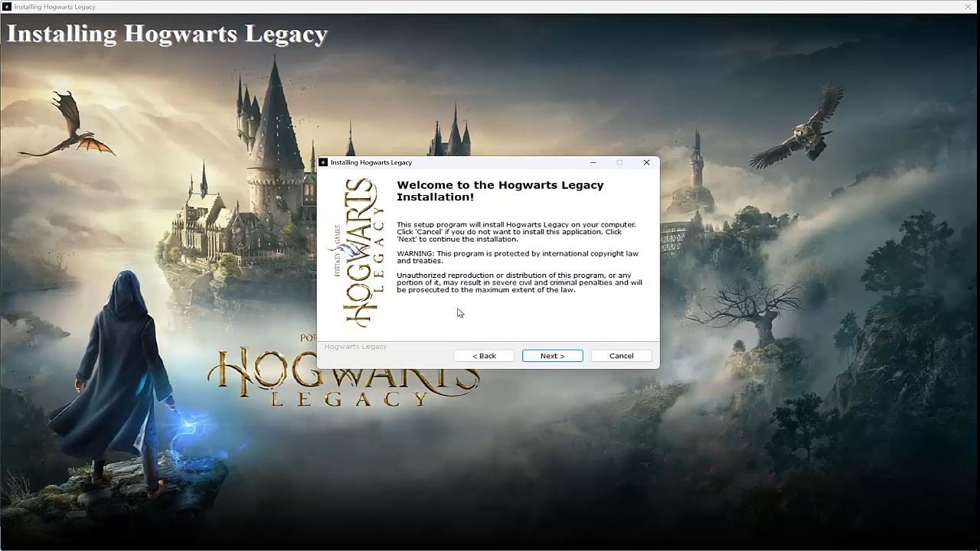
Task: Click the 'This setup program will install' paragraph
Action: [516, 232]
